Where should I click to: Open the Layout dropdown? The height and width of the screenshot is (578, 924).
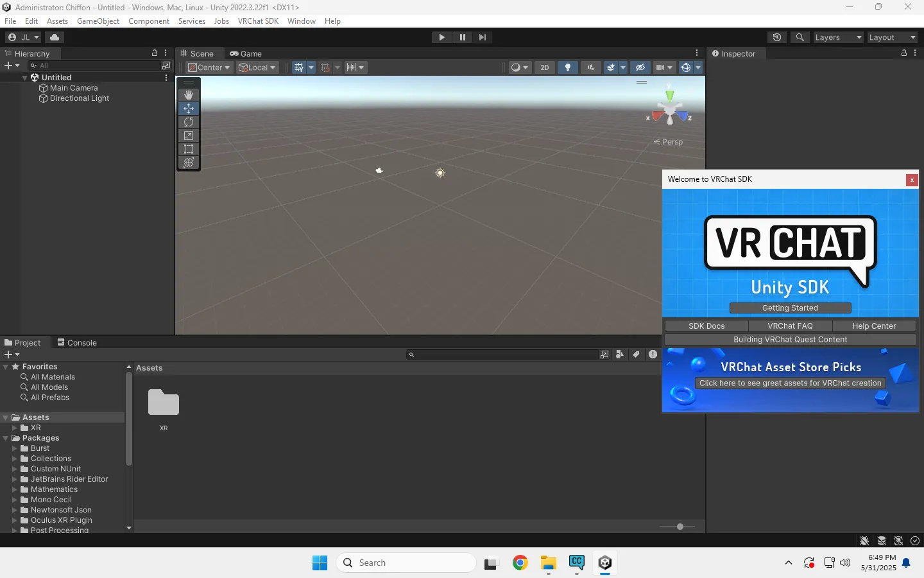[x=892, y=37]
